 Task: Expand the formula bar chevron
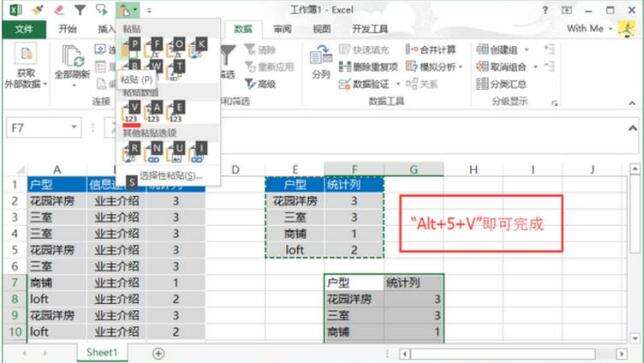click(632, 129)
